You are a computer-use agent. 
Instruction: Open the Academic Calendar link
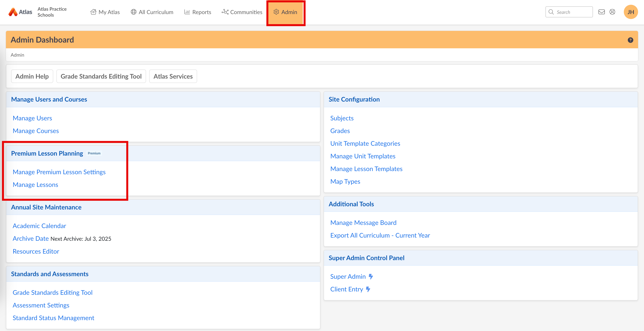[x=39, y=226]
